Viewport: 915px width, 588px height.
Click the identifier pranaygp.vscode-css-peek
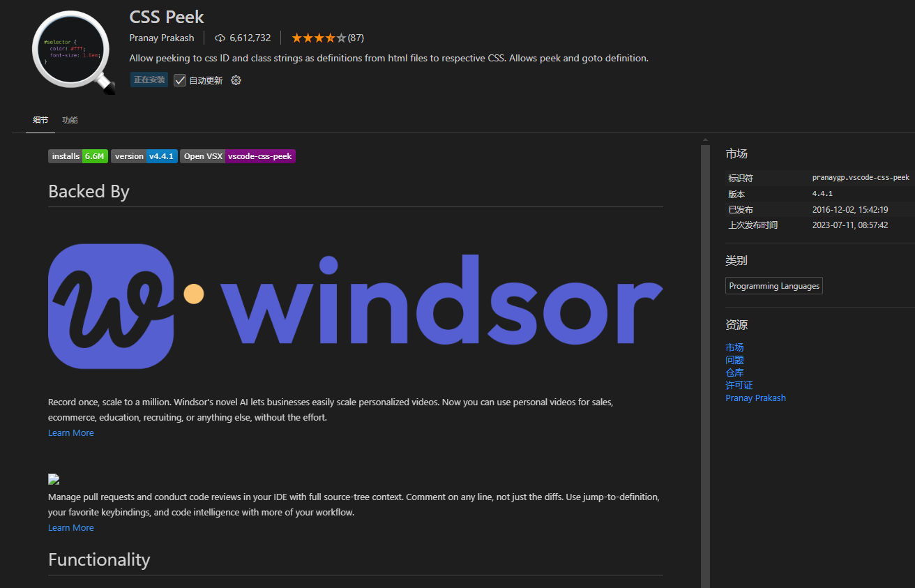(x=861, y=178)
